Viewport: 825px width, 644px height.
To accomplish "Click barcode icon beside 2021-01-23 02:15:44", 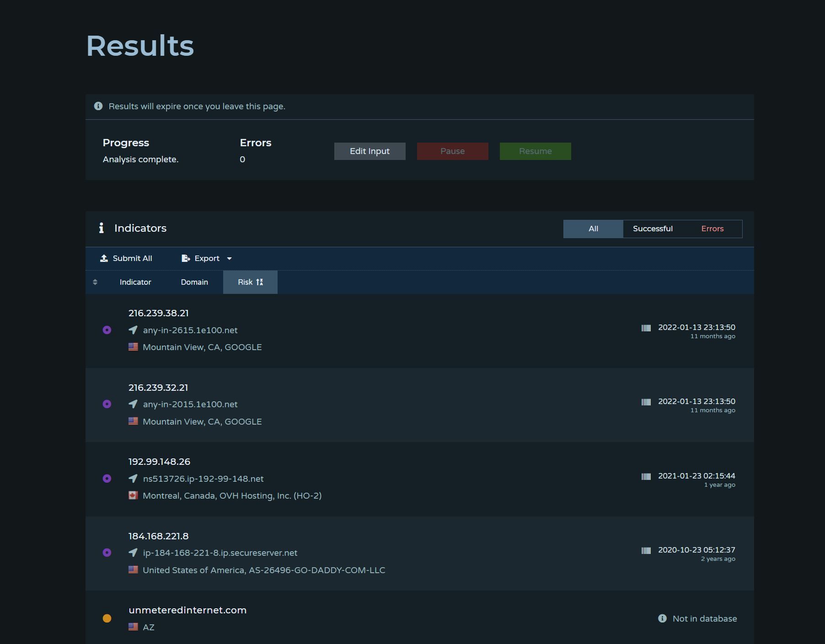I will [x=646, y=477].
